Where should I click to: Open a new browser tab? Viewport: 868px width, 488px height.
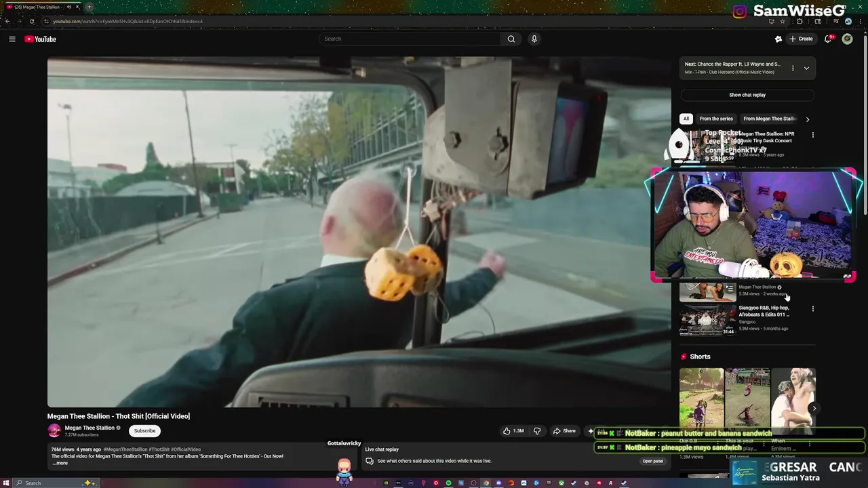coord(89,7)
